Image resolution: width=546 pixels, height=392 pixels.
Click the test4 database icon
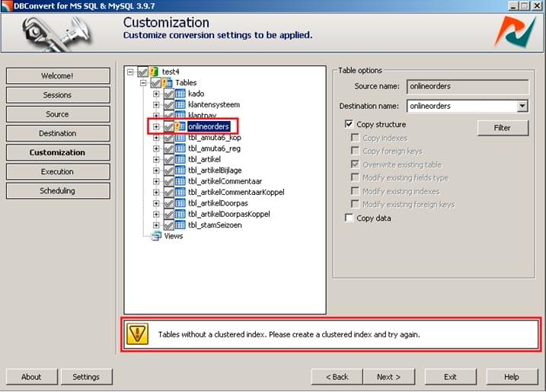(154, 72)
